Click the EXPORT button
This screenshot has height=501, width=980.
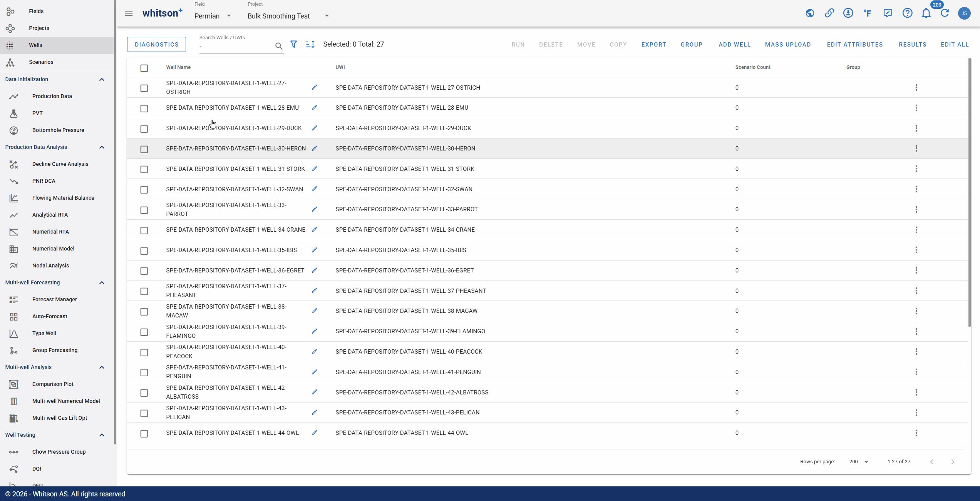(x=653, y=45)
